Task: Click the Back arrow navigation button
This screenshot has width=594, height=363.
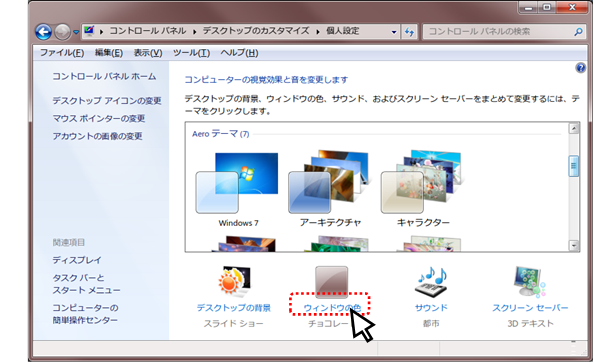Action: [44, 32]
